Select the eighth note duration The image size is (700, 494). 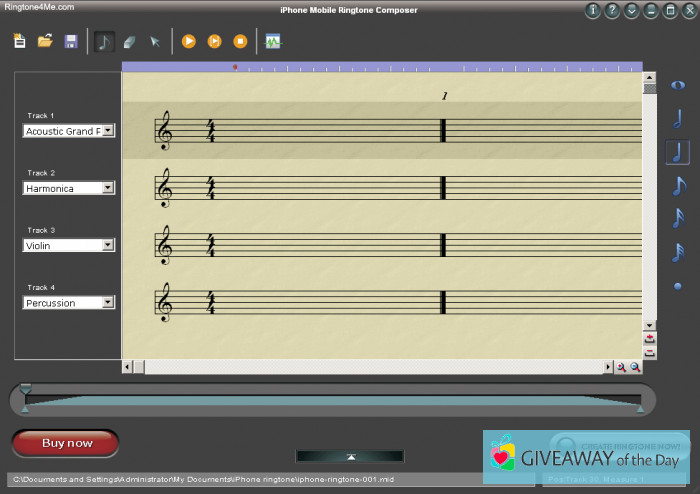[678, 185]
